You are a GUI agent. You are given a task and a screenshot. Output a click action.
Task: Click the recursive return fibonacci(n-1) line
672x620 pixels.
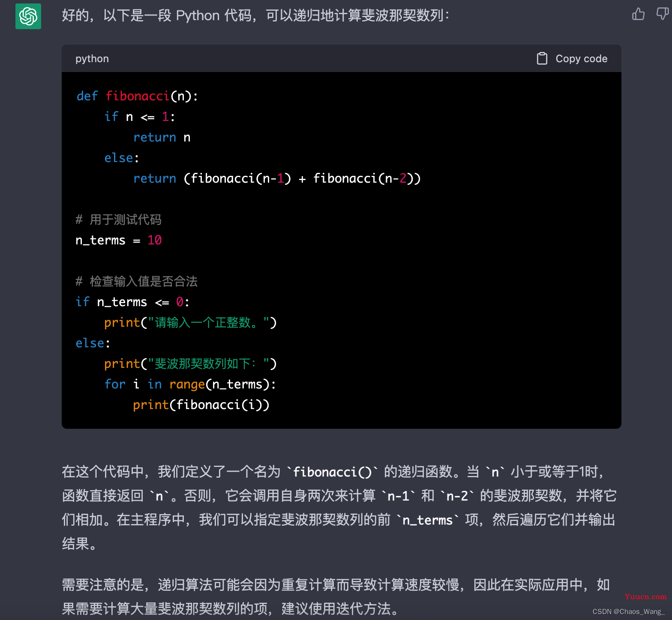277,178
